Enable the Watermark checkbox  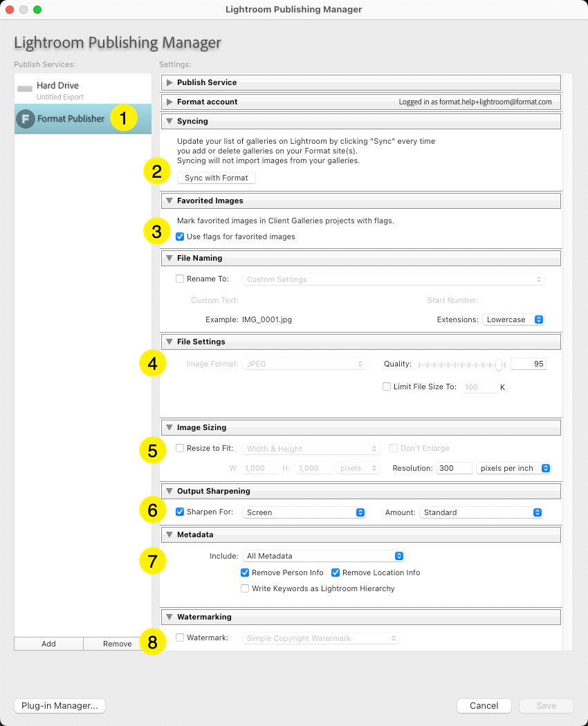coord(180,637)
